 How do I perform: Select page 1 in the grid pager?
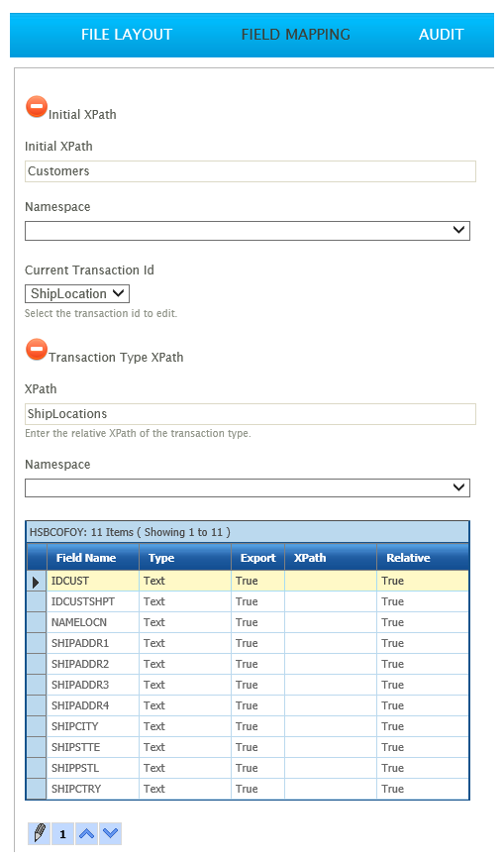coord(62,833)
